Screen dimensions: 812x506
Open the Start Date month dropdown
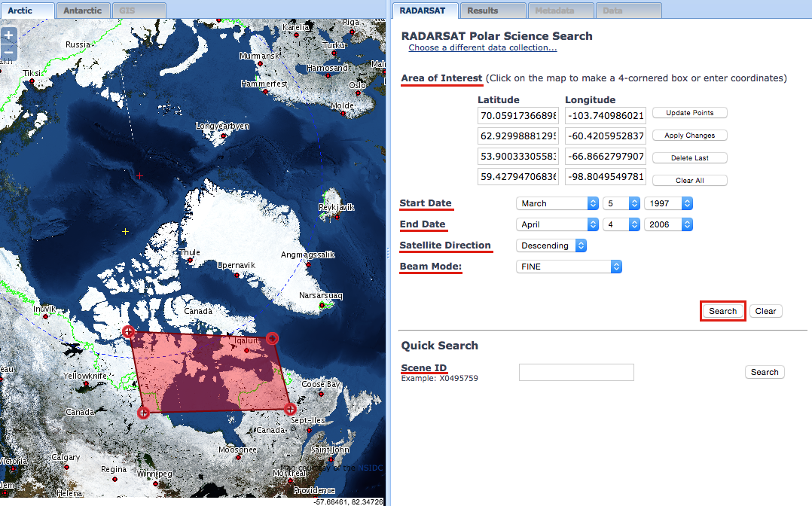point(557,203)
